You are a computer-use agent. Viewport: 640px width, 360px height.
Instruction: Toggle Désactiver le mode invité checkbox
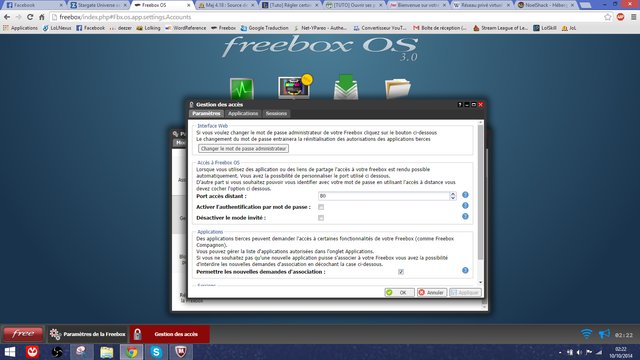tap(321, 218)
